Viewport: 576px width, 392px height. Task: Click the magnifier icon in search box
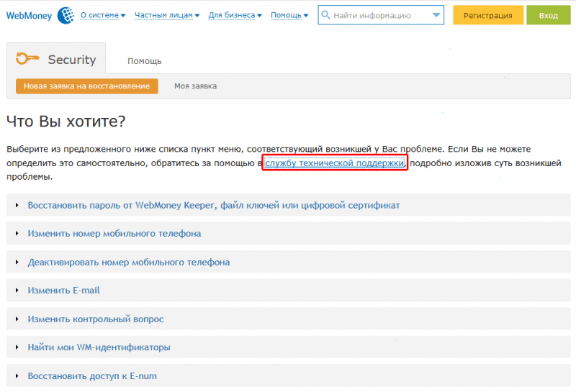[x=325, y=15]
